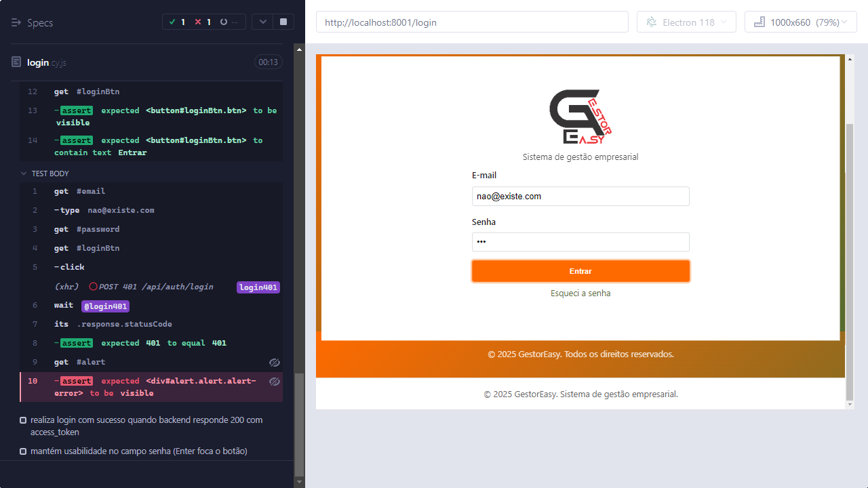Click the login401 alias badge on the xhr row
The height and width of the screenshot is (488, 868).
click(x=258, y=287)
